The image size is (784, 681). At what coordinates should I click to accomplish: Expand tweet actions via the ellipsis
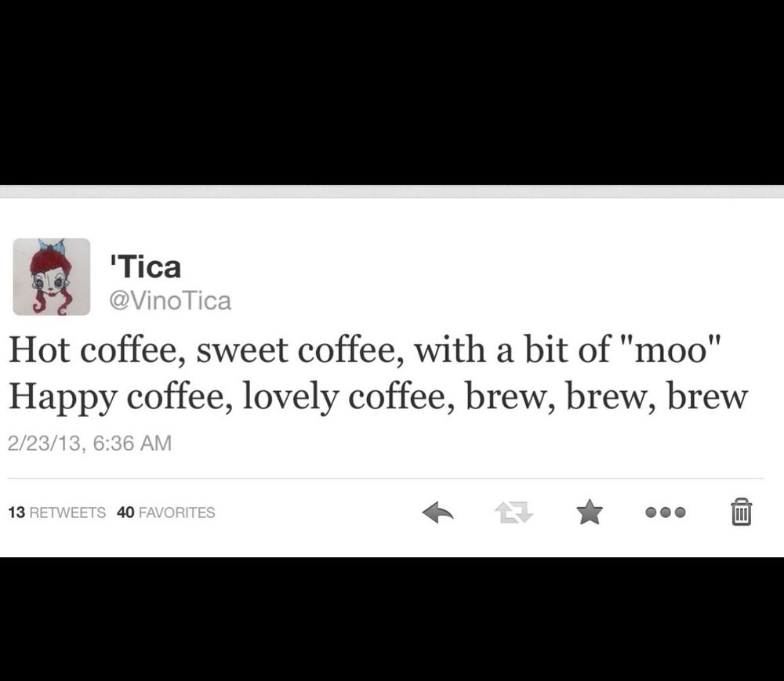pos(666,513)
